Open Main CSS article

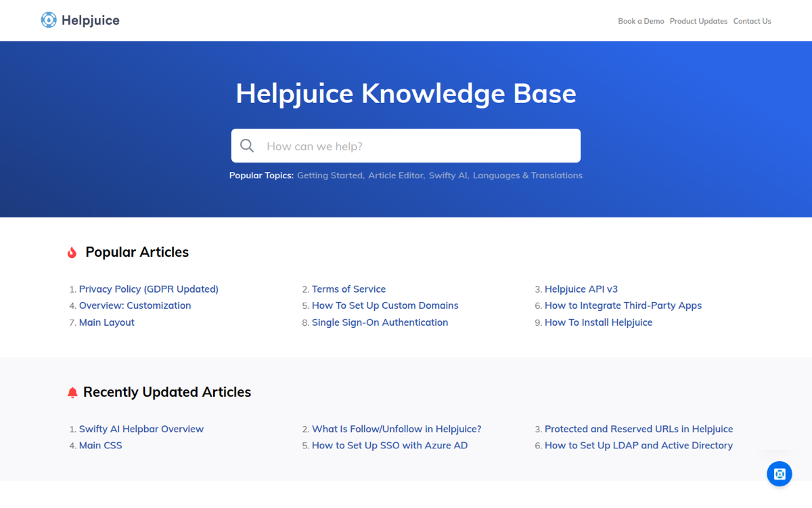pyautogui.click(x=101, y=445)
